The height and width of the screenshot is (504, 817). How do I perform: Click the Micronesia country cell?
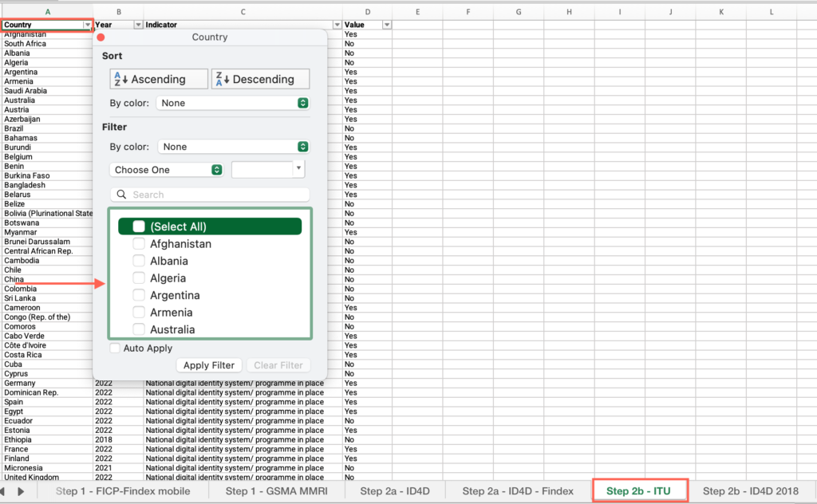(47, 468)
